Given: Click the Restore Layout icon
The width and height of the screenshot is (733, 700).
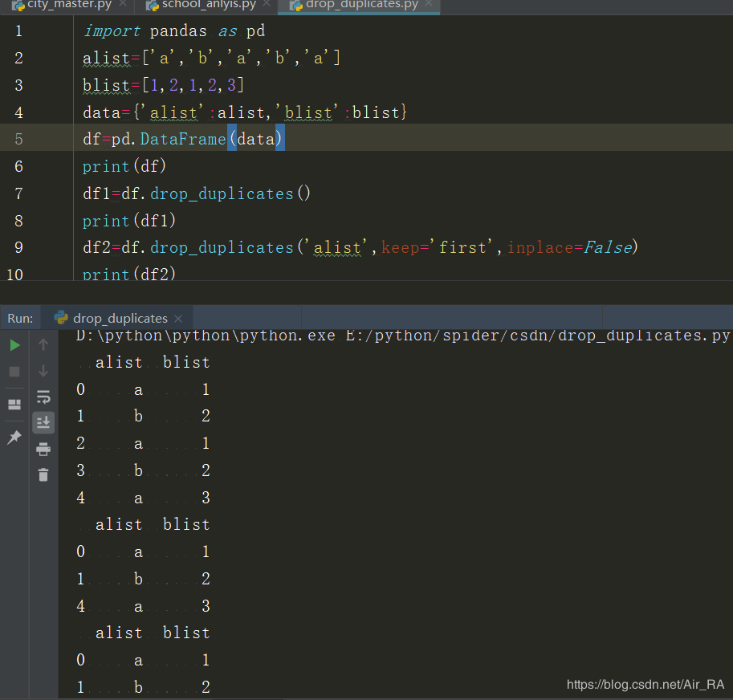Looking at the screenshot, I should coord(14,405).
